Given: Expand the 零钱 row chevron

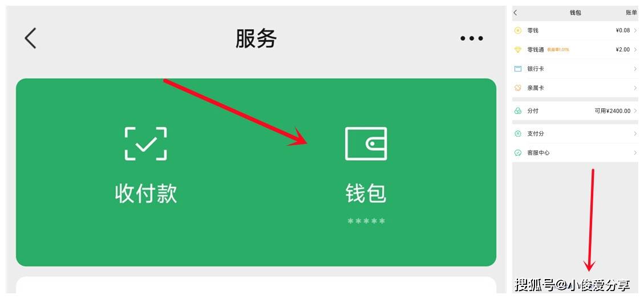Looking at the screenshot, I should (635, 30).
